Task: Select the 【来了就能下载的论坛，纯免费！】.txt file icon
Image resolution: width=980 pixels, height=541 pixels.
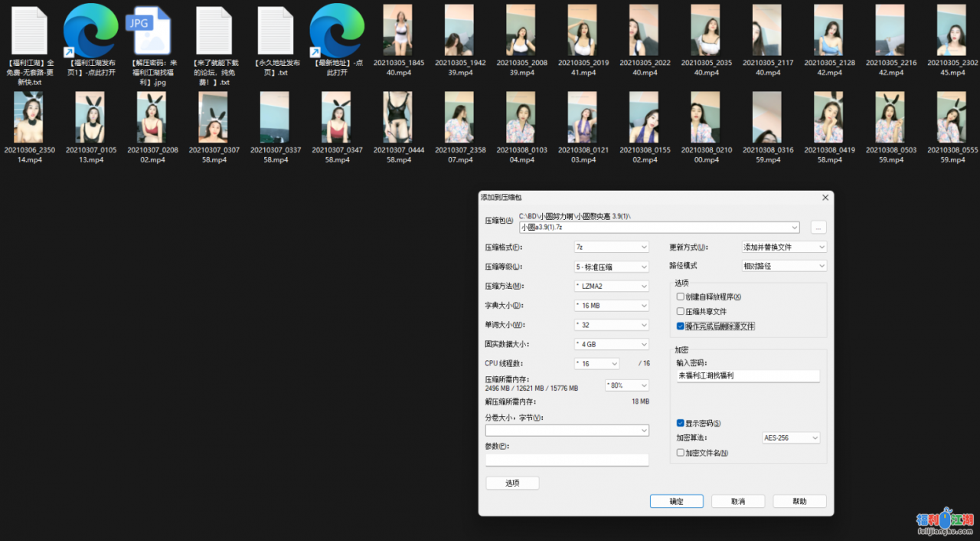Action: point(214,31)
